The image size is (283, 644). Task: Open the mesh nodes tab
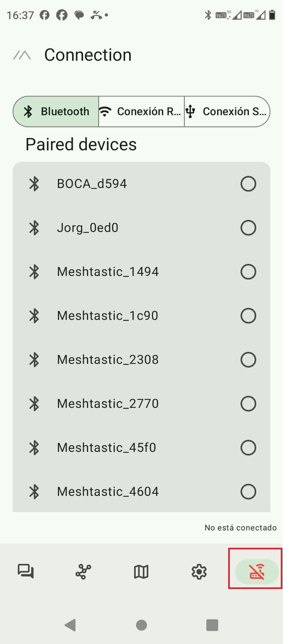83,571
